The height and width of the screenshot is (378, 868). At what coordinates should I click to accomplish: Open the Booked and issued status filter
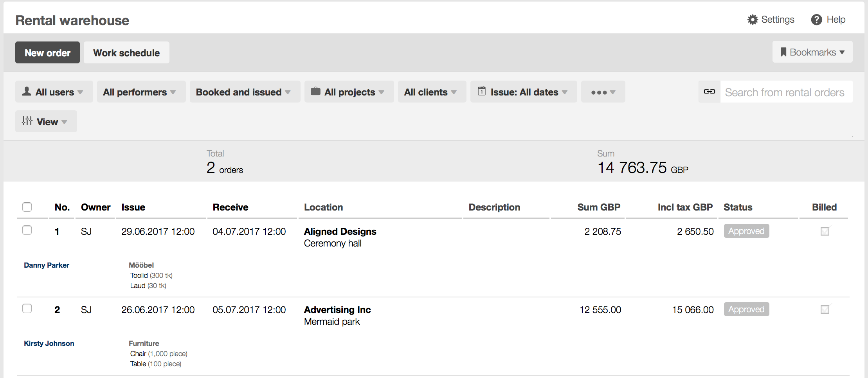point(245,92)
